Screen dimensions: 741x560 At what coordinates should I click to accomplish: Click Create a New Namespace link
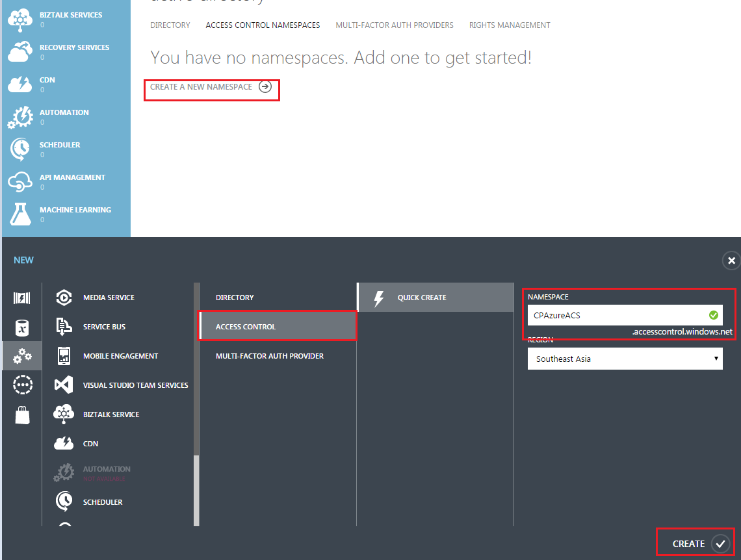(201, 87)
